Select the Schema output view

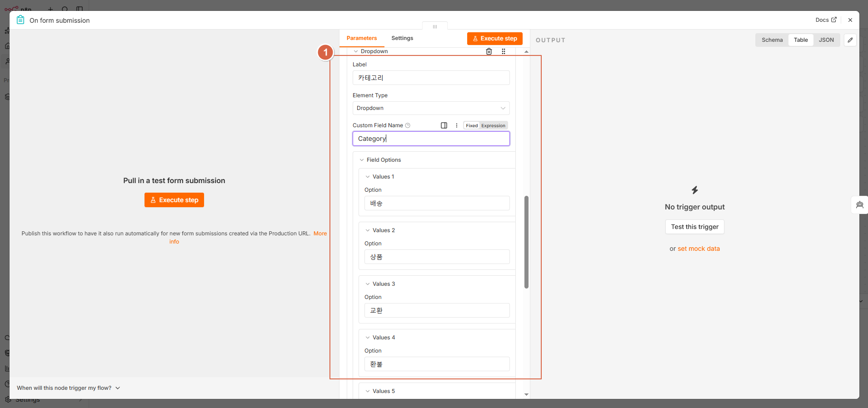[772, 40]
